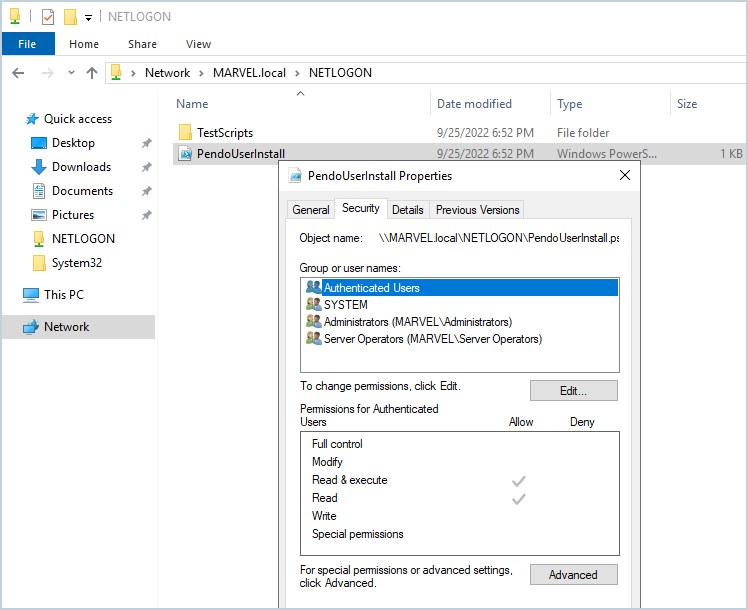Click the file icon in the Properties dialog title bar
The width and height of the screenshot is (748, 610).
coord(295,176)
